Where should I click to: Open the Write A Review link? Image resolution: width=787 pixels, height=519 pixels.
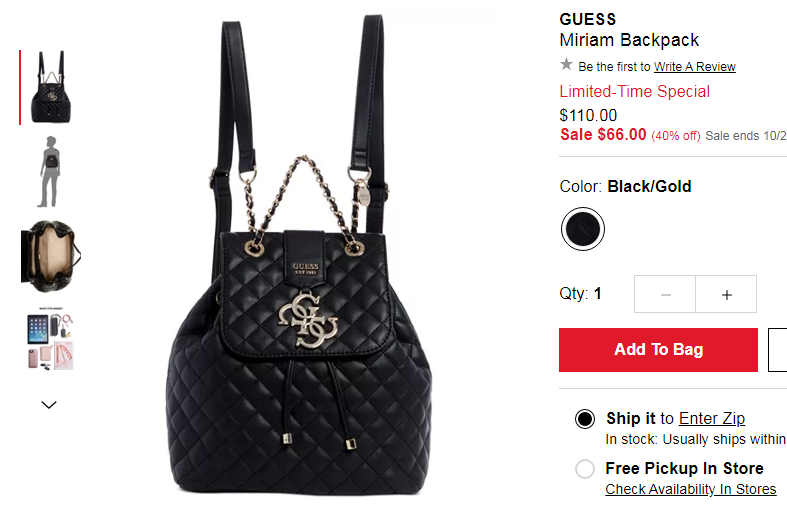[695, 67]
